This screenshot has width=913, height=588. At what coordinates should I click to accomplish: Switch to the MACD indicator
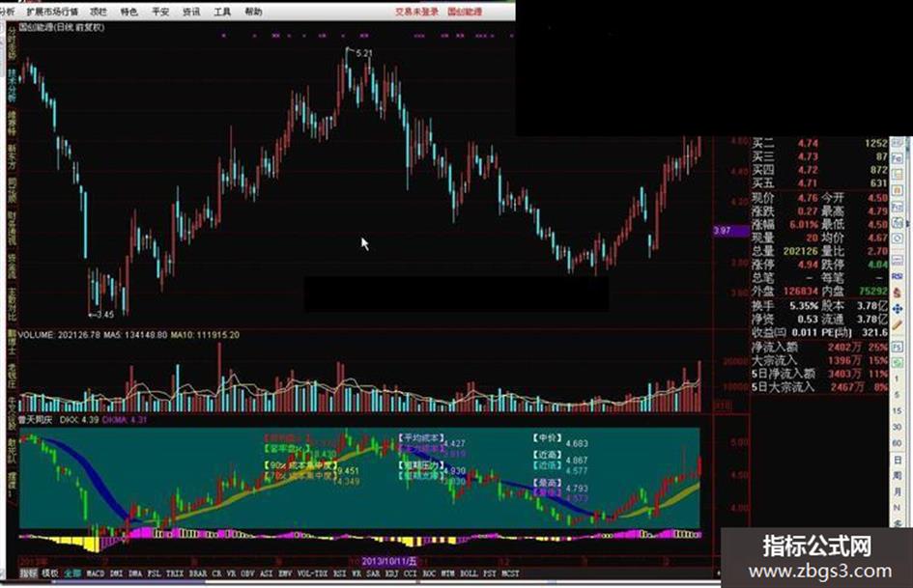tap(96, 574)
